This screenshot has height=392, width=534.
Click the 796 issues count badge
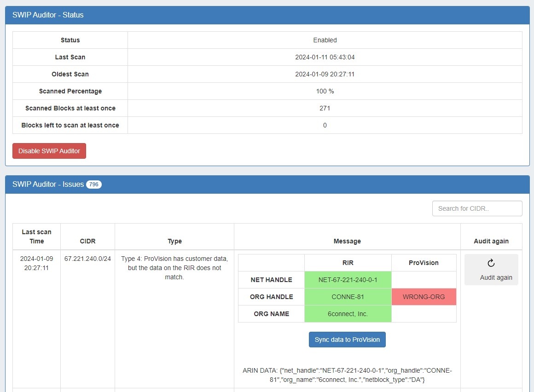94,184
